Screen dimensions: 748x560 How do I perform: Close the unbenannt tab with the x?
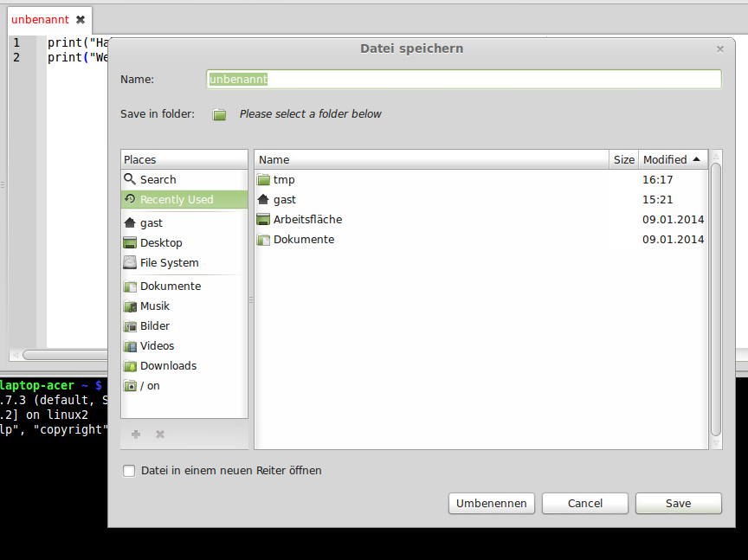(81, 19)
